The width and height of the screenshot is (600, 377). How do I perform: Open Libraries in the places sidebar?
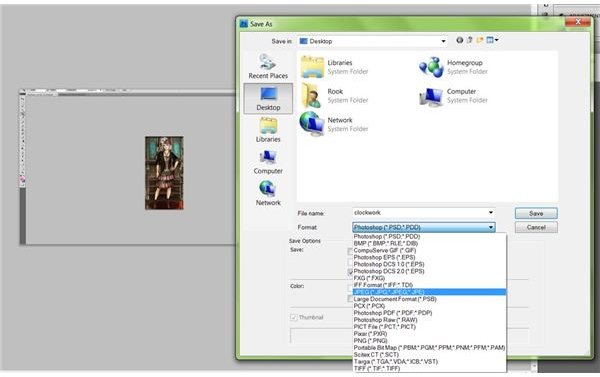pos(268,130)
